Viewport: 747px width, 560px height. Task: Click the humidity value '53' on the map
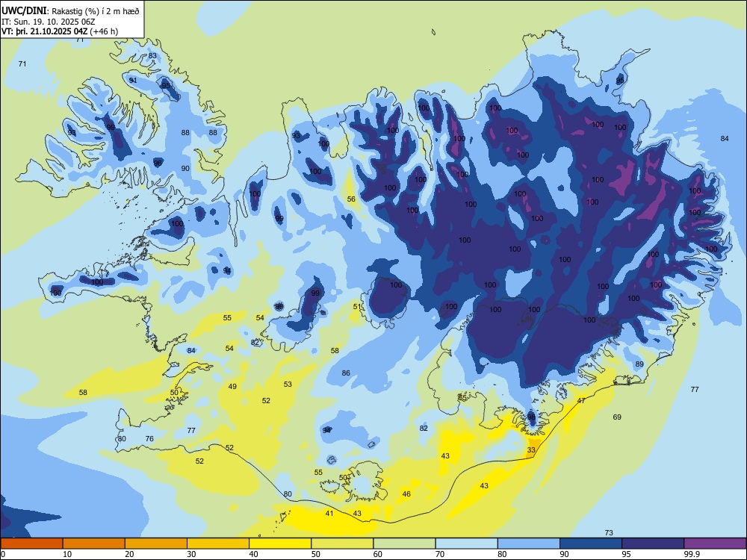(x=288, y=384)
